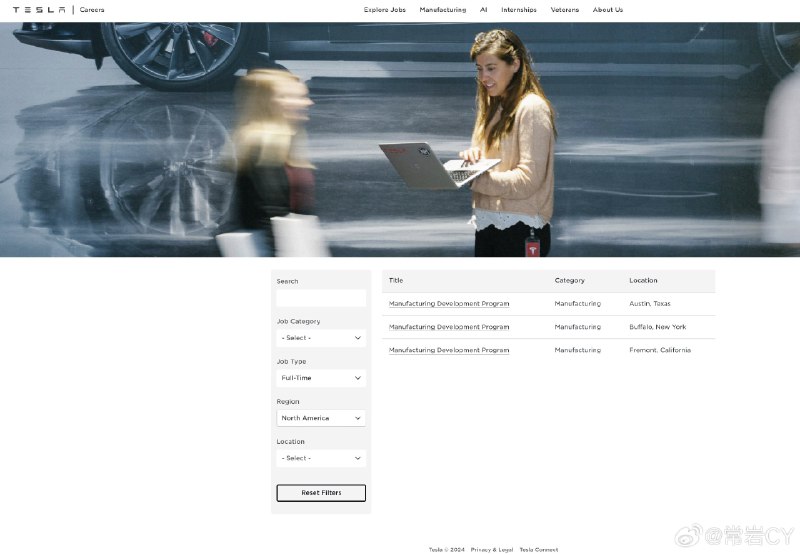Click the Location column header

coord(643,281)
